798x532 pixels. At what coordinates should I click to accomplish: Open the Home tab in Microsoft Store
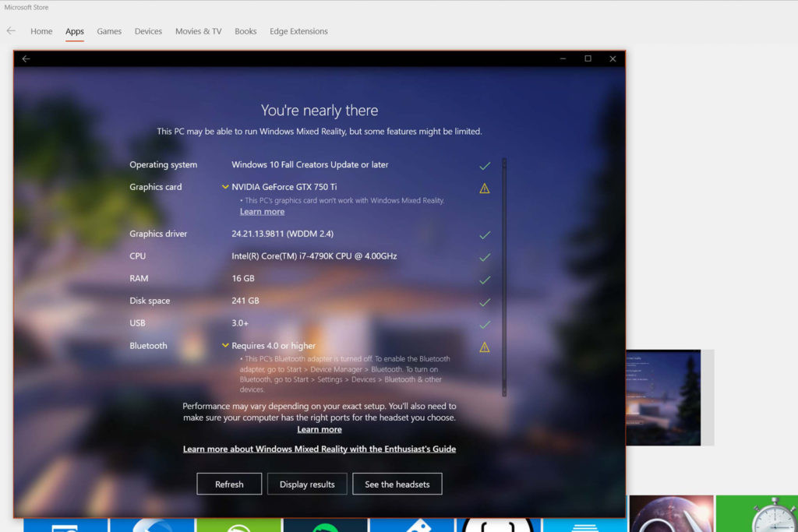click(41, 31)
